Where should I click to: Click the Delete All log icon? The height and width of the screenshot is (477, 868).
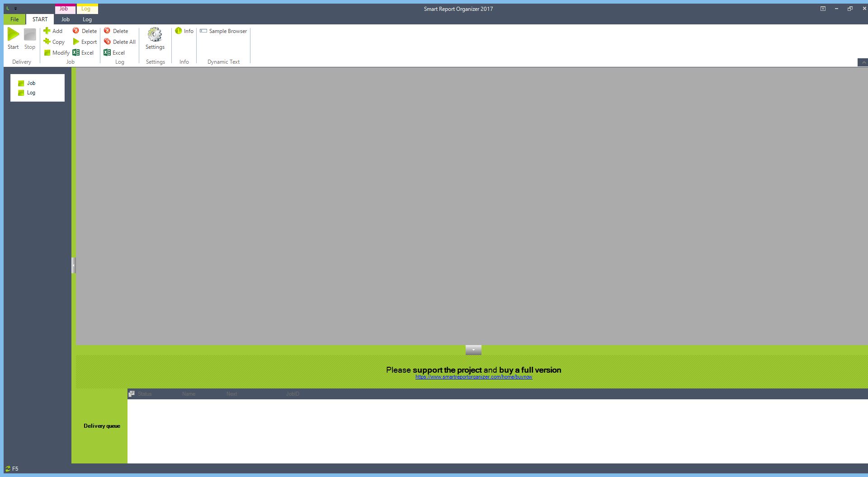pos(119,42)
